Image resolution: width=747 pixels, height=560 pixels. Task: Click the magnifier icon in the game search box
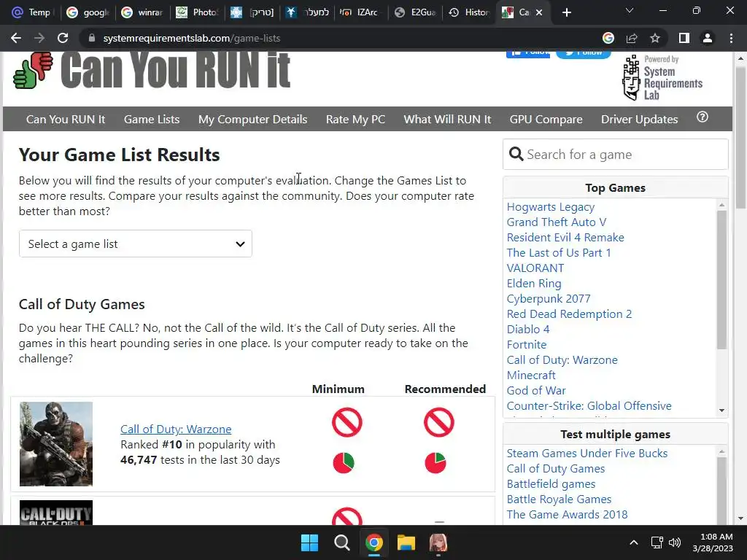click(x=516, y=154)
